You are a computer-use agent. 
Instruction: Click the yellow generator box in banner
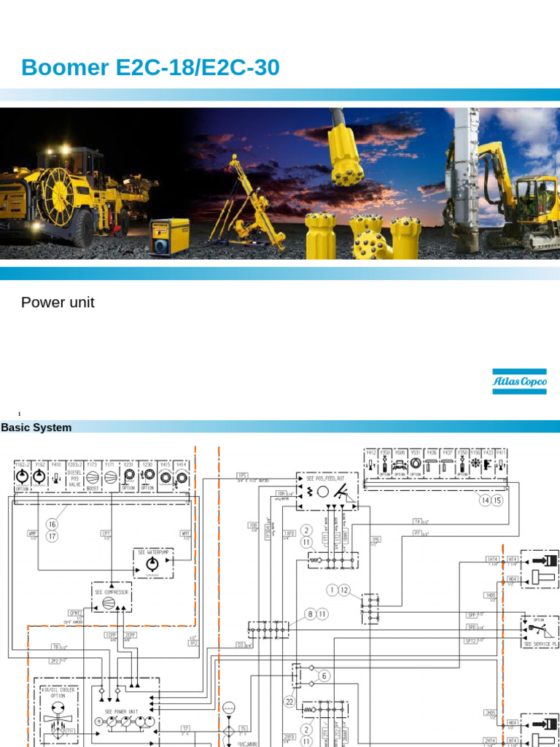(x=170, y=236)
